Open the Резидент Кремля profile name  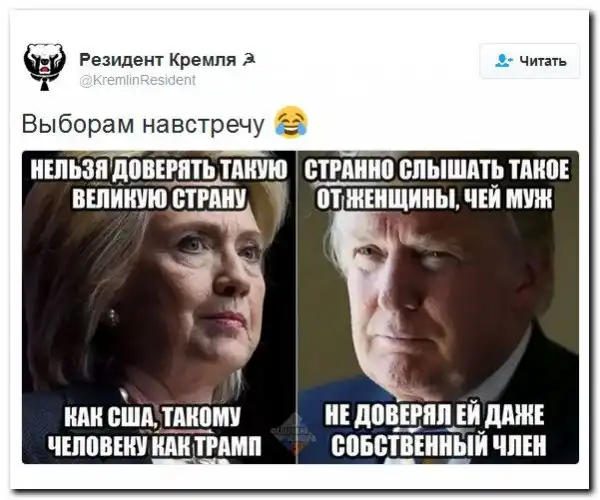[157, 60]
